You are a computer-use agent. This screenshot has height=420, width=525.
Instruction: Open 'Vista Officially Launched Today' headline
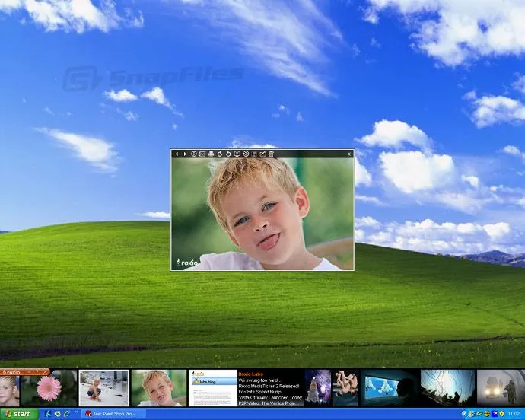pos(271,397)
